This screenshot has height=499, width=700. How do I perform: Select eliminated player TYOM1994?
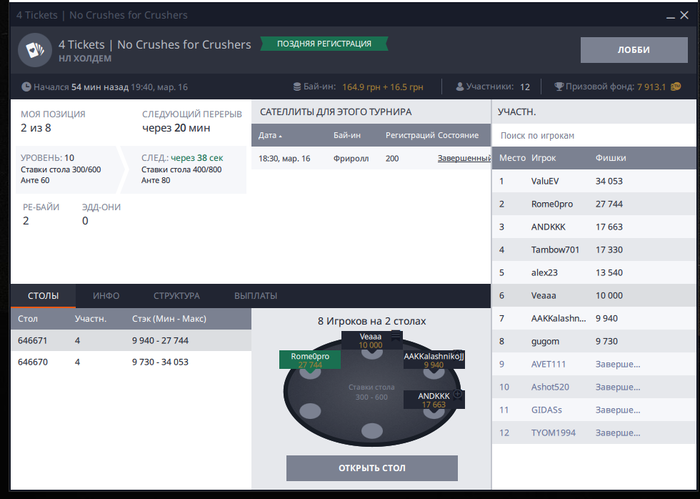pyautogui.click(x=594, y=432)
